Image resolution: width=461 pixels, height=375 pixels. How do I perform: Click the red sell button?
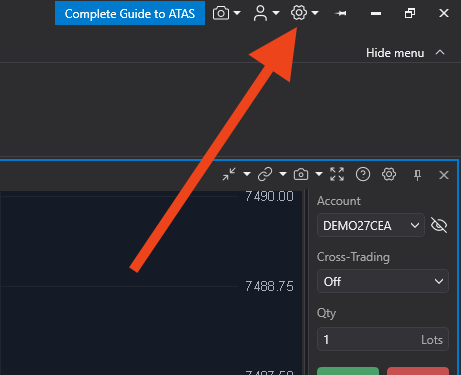418,371
